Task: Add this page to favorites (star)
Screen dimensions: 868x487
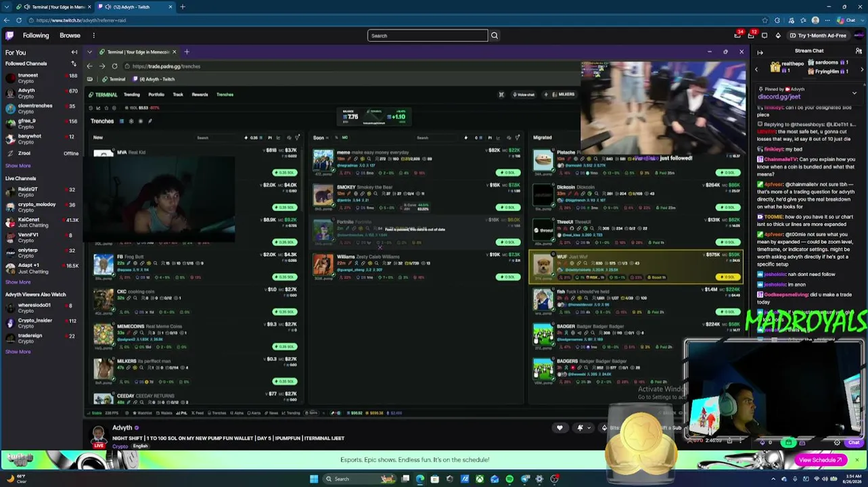Action: pos(764,20)
